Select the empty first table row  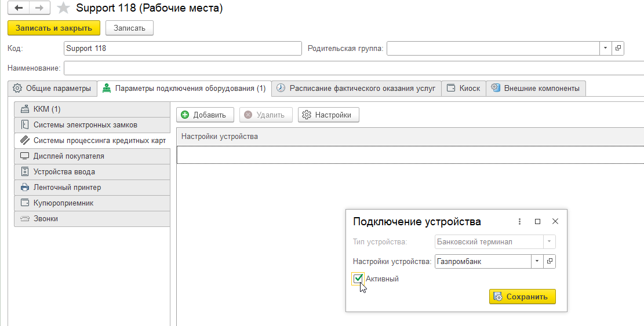click(x=410, y=155)
